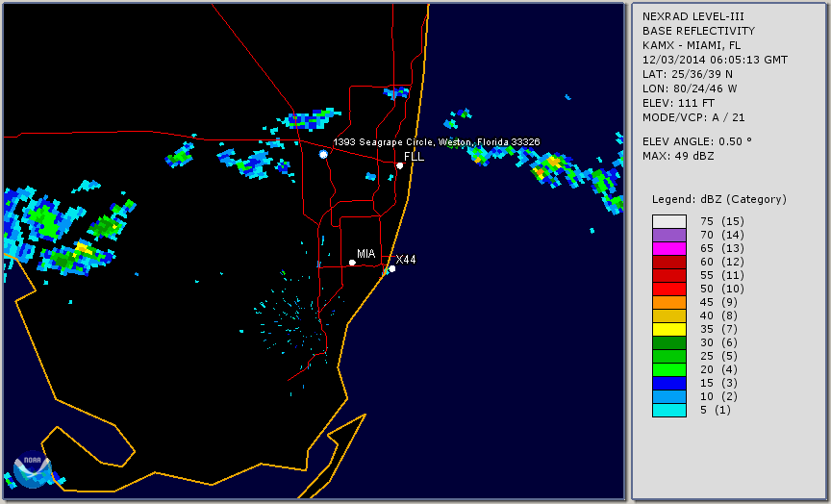The height and width of the screenshot is (504, 831).
Task: Click the '35 (7)' legend label
Action: 719,330
